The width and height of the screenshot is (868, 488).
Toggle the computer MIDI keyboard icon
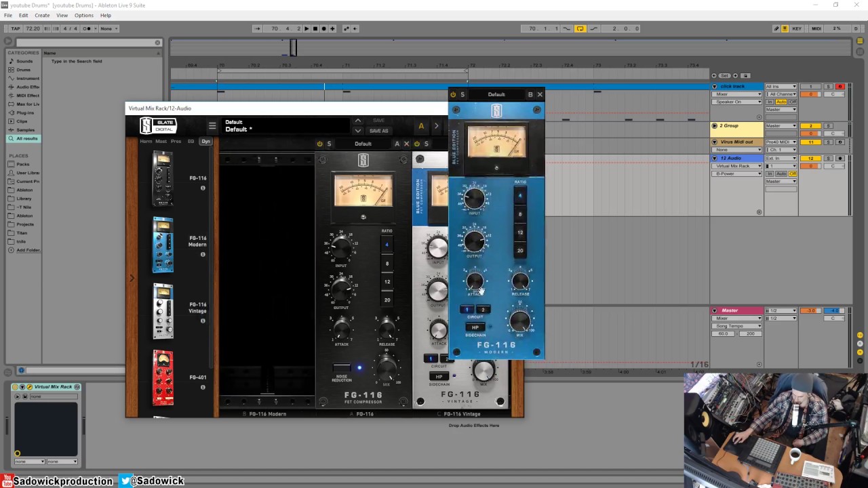785,28
